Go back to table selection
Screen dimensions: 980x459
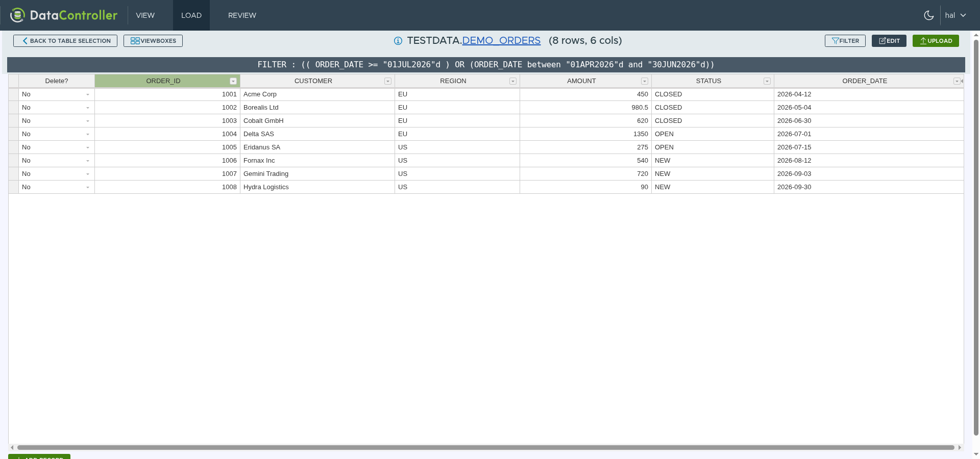pos(65,41)
